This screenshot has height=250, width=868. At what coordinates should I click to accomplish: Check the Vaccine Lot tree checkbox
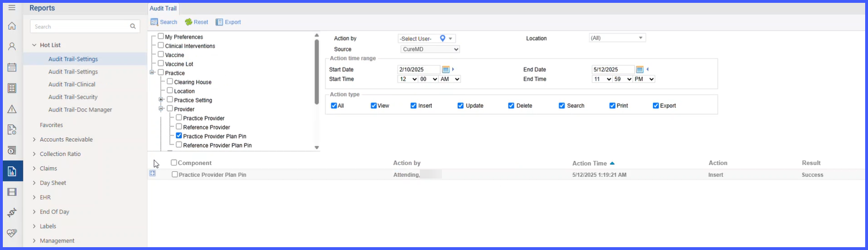161,63
